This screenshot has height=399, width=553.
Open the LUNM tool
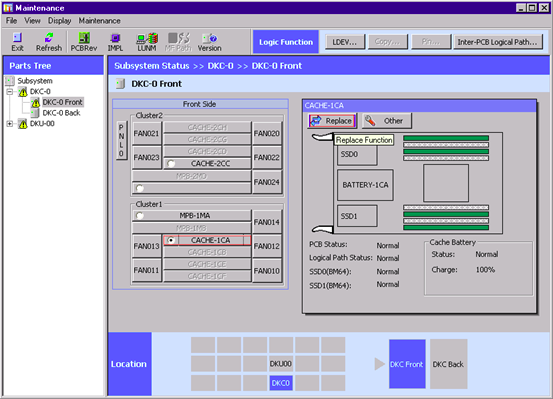(x=147, y=42)
